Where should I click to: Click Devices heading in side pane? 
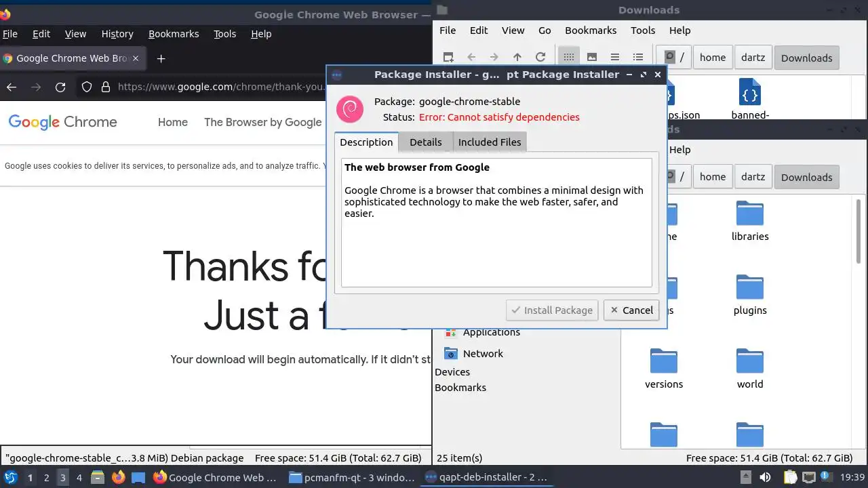[x=452, y=372]
